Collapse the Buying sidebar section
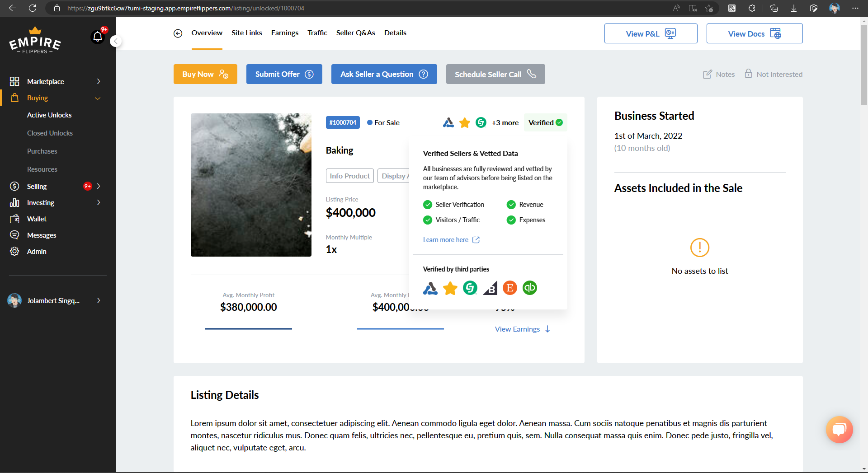868x473 pixels. [97, 98]
